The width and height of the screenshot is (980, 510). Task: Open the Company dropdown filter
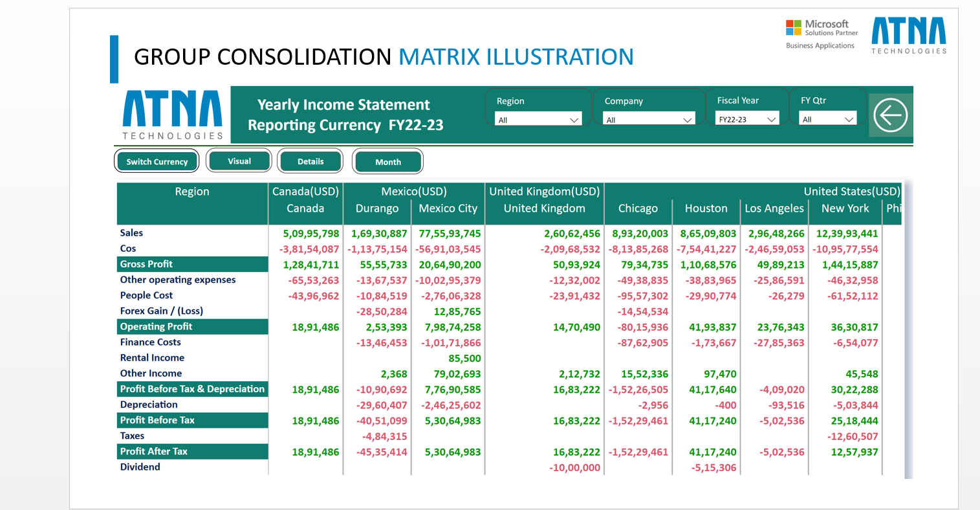pyautogui.click(x=649, y=120)
